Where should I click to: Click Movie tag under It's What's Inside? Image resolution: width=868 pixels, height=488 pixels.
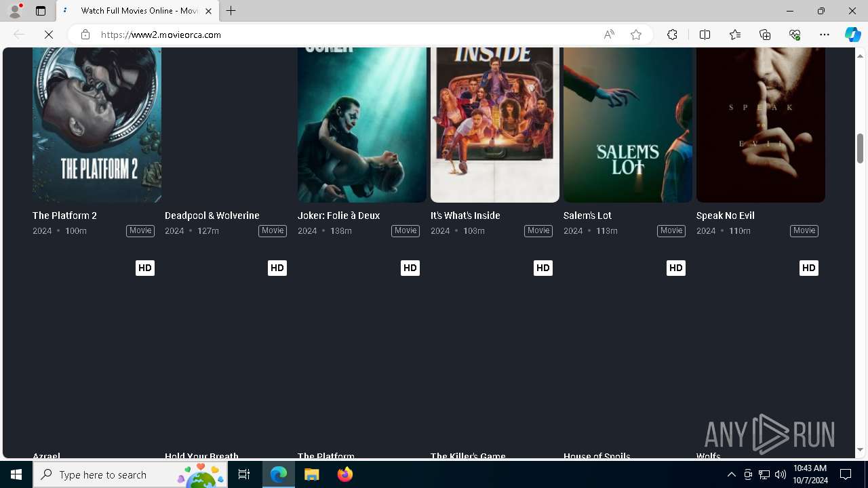point(538,230)
